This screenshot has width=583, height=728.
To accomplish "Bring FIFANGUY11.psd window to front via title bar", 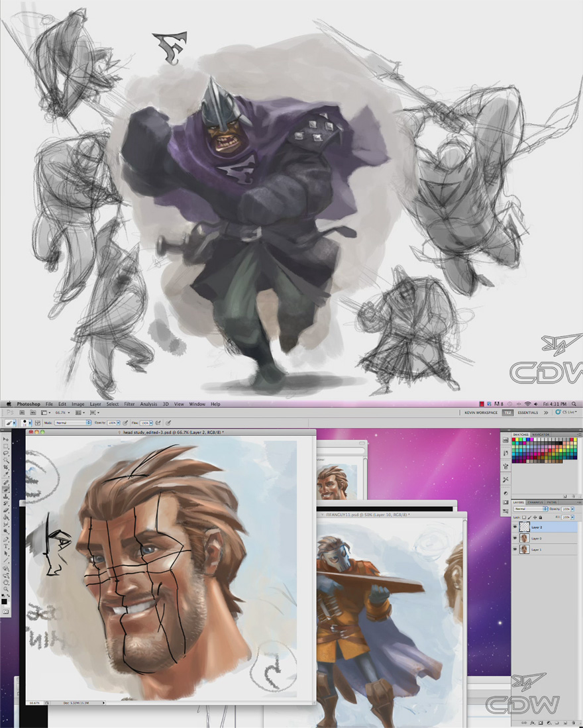I will 392,515.
